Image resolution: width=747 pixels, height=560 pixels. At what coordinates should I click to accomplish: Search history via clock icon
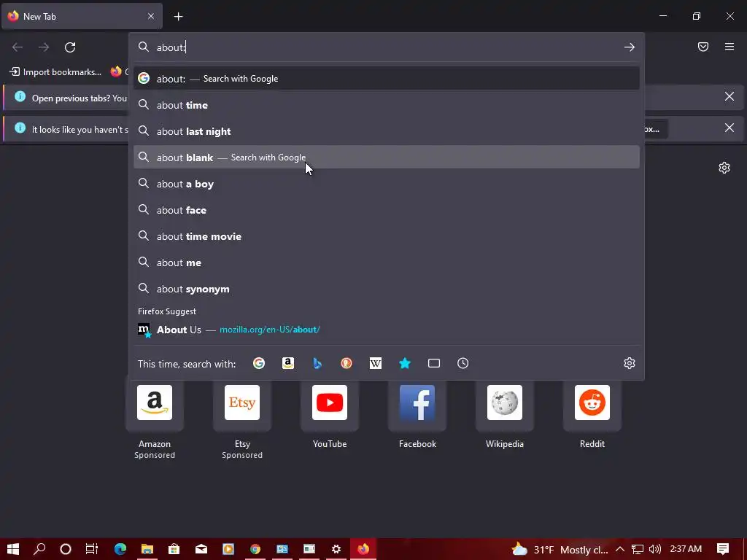463,363
